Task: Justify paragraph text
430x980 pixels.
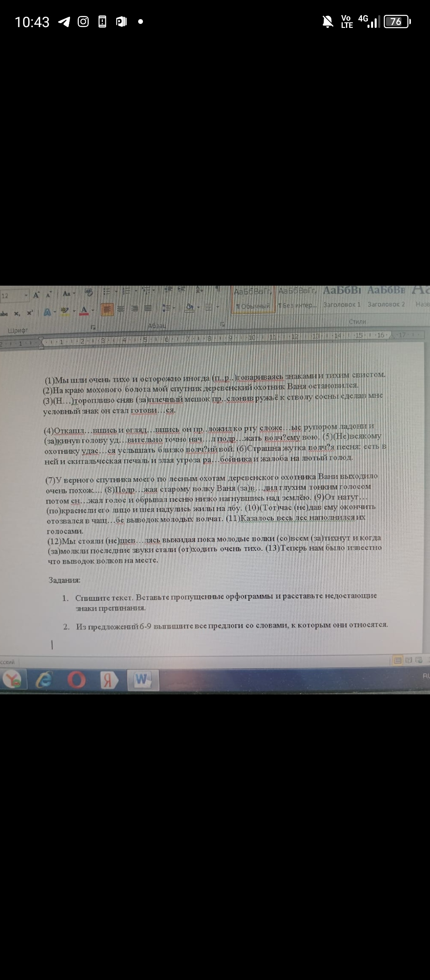Action: [148, 308]
